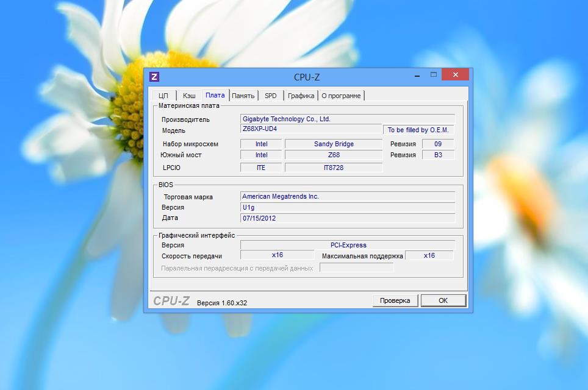Viewport: 588px width, 390px height.
Task: Select the Плата tab
Action: point(215,95)
